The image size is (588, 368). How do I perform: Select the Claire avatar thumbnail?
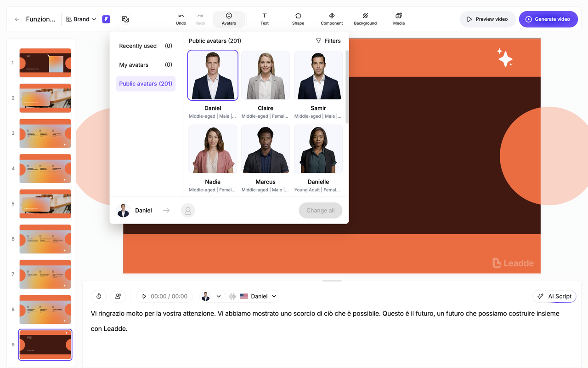click(266, 75)
